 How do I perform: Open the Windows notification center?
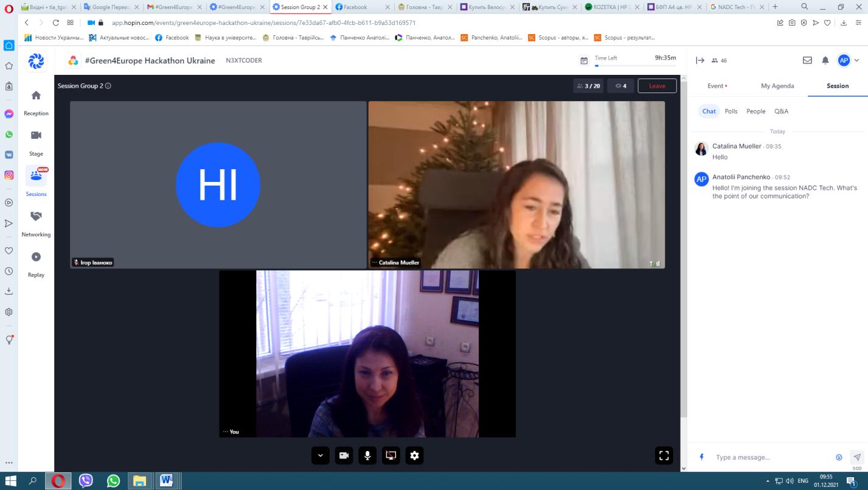click(x=852, y=481)
